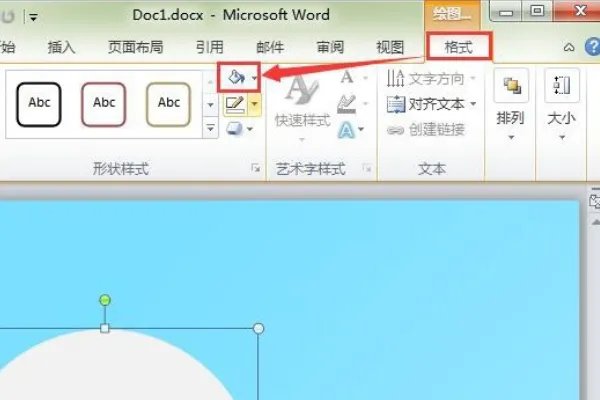This screenshot has width=600, height=400.
Task: Open Word help question mark icon
Action: point(593,47)
